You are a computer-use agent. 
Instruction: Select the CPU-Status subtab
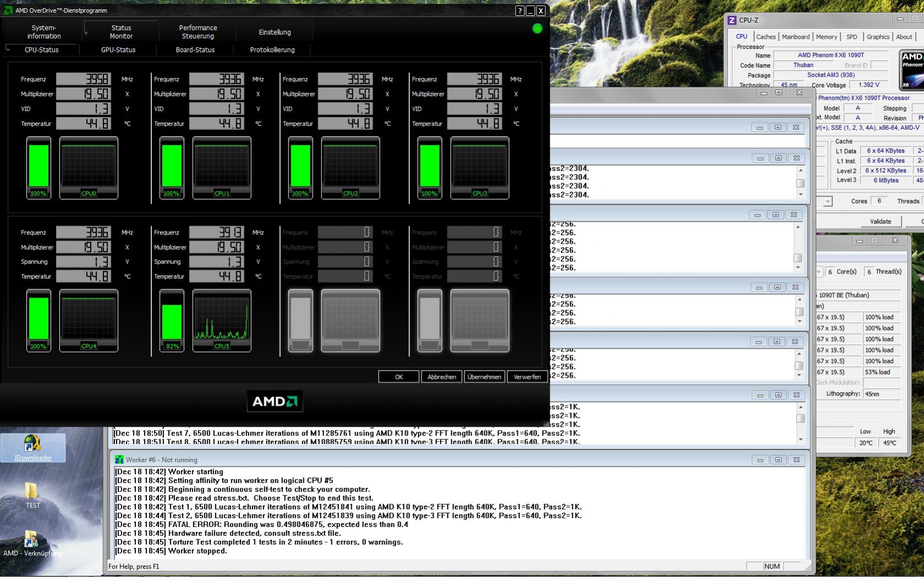(x=41, y=50)
